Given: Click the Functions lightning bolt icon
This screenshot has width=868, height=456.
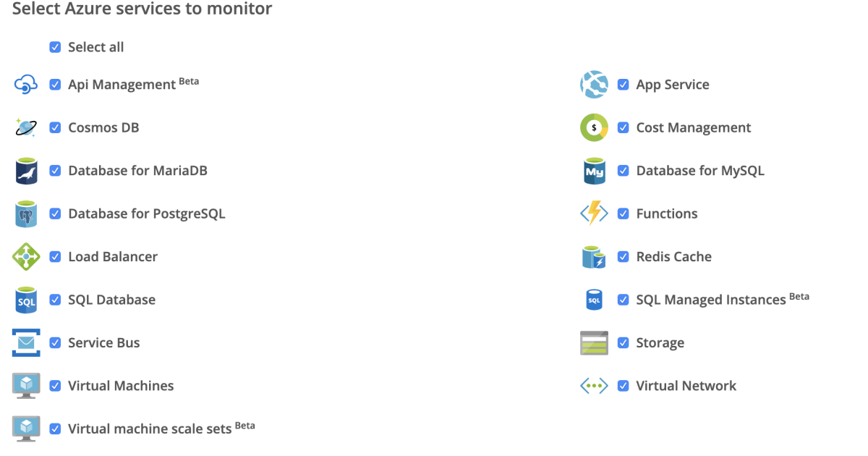Looking at the screenshot, I should point(594,214).
